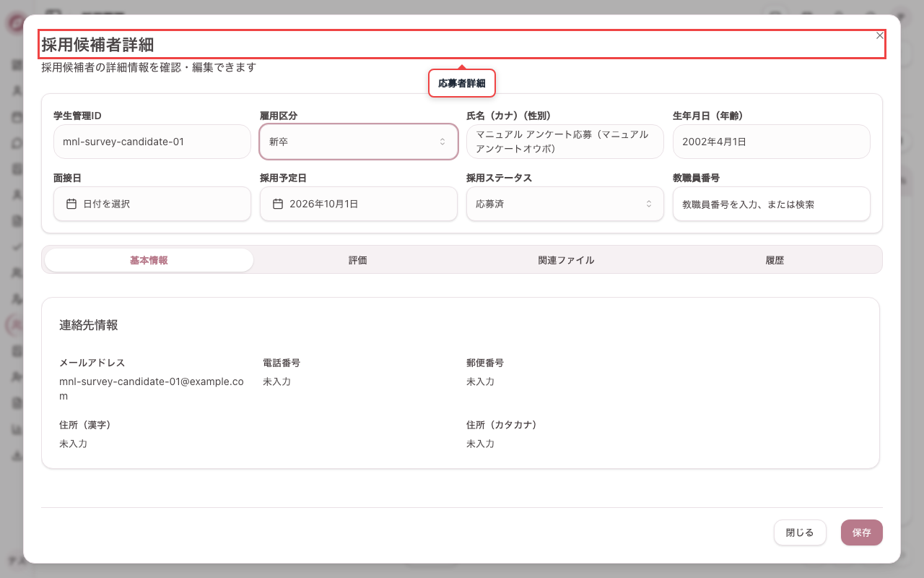Viewport: 924px width, 578px height.
Task: Click the 未入力 value under 住所（カタカナ）
Action: (x=481, y=444)
